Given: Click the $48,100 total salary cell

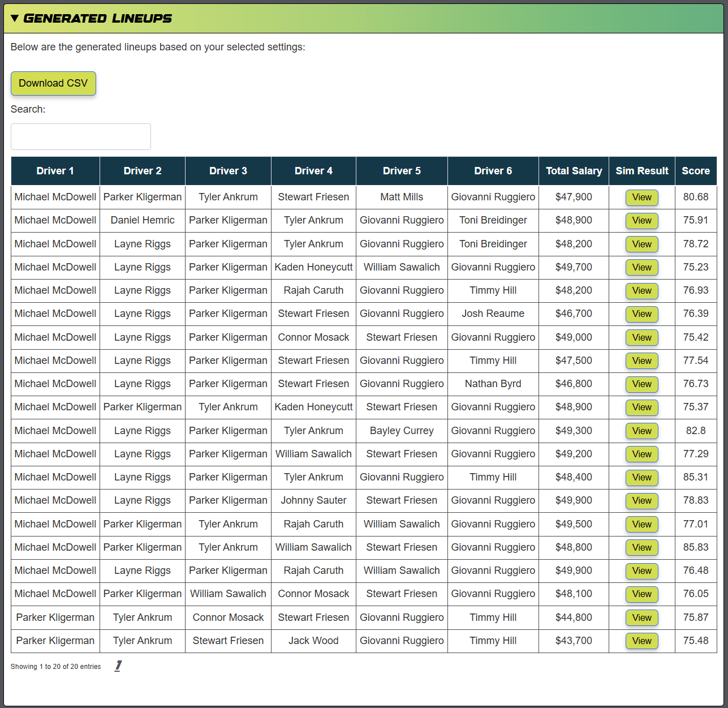Looking at the screenshot, I should coord(574,594).
